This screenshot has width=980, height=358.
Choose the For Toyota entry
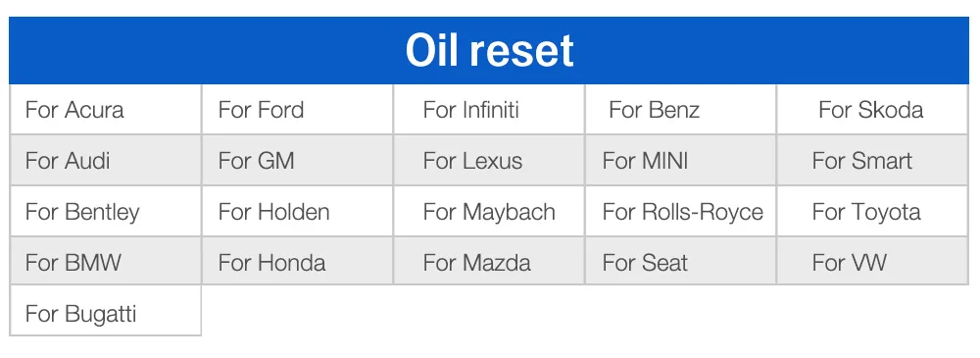[872, 212]
